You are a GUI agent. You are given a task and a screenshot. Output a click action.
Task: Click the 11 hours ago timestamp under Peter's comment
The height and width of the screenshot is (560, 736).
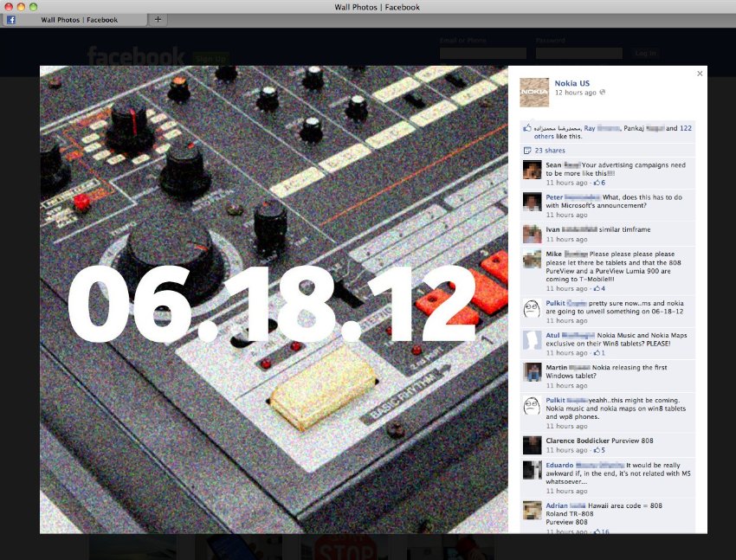pos(566,216)
